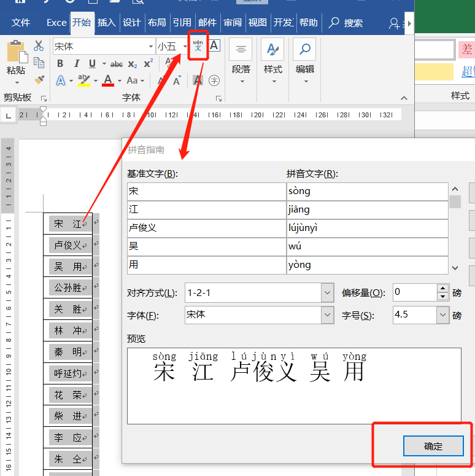The height and width of the screenshot is (476, 475).
Task: Collapse the ribbon with the caret arrow
Action: 404,98
